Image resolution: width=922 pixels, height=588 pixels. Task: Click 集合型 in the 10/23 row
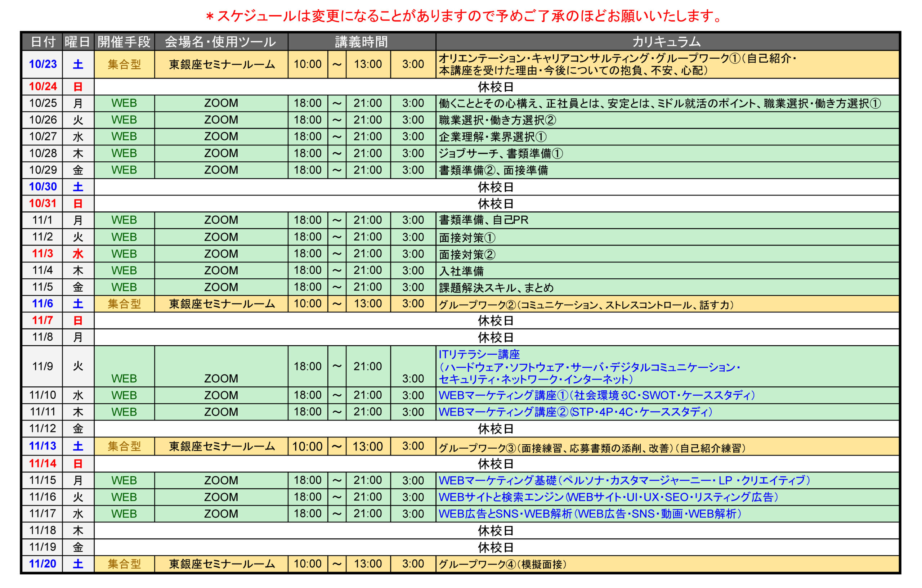125,64
